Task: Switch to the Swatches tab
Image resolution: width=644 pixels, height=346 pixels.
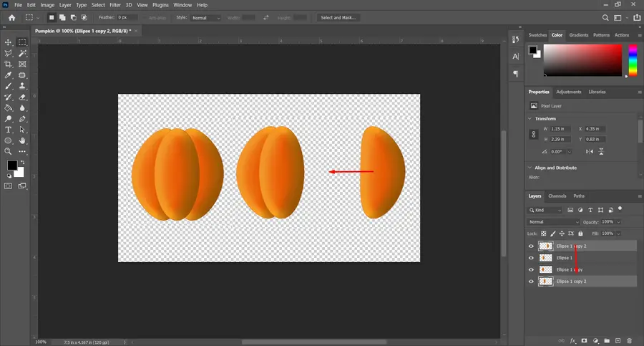Action: click(x=537, y=35)
